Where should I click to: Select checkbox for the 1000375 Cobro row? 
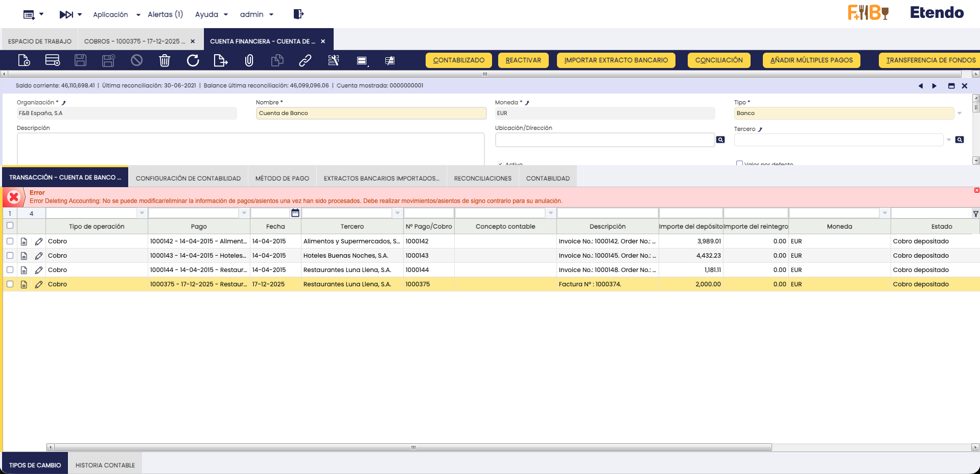tap(10, 284)
